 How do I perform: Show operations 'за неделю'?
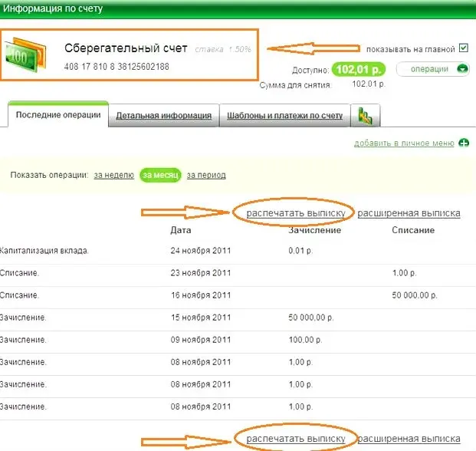point(114,175)
